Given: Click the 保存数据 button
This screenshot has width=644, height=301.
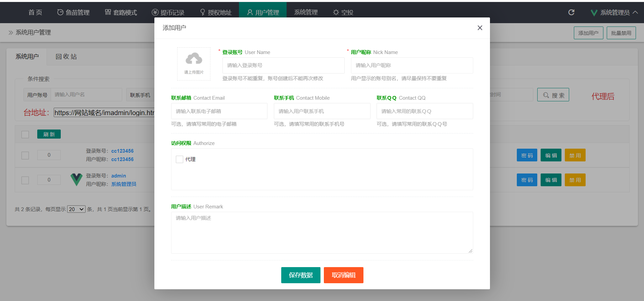Looking at the screenshot, I should coord(301,275).
